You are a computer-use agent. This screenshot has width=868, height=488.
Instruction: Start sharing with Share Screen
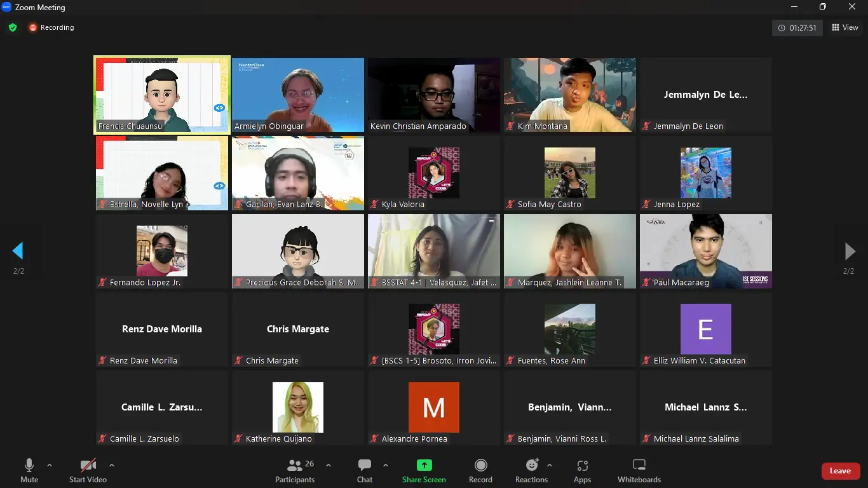(424, 471)
